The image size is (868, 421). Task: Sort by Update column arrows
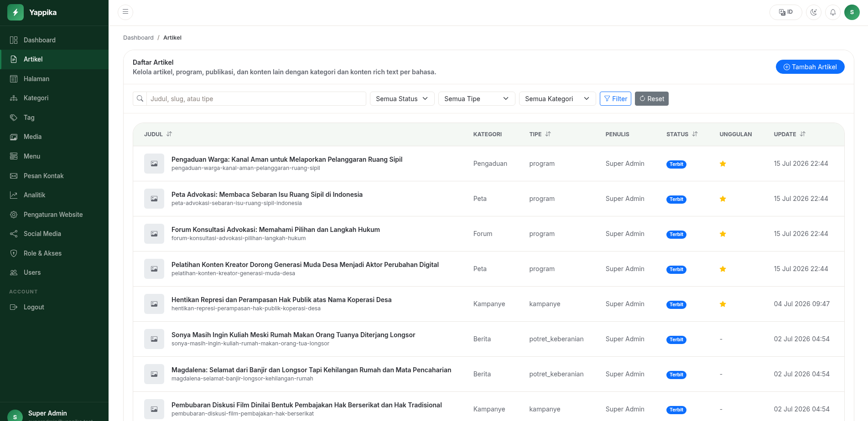(803, 134)
